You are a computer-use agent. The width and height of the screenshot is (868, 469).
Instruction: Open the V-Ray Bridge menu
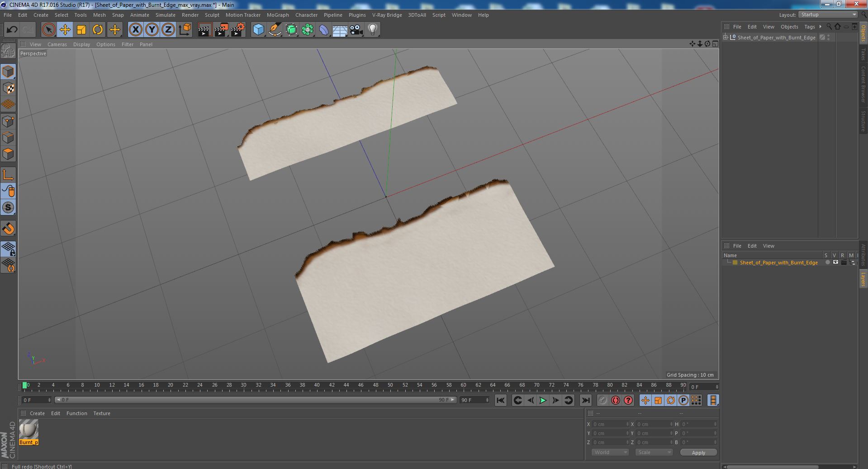click(x=387, y=15)
